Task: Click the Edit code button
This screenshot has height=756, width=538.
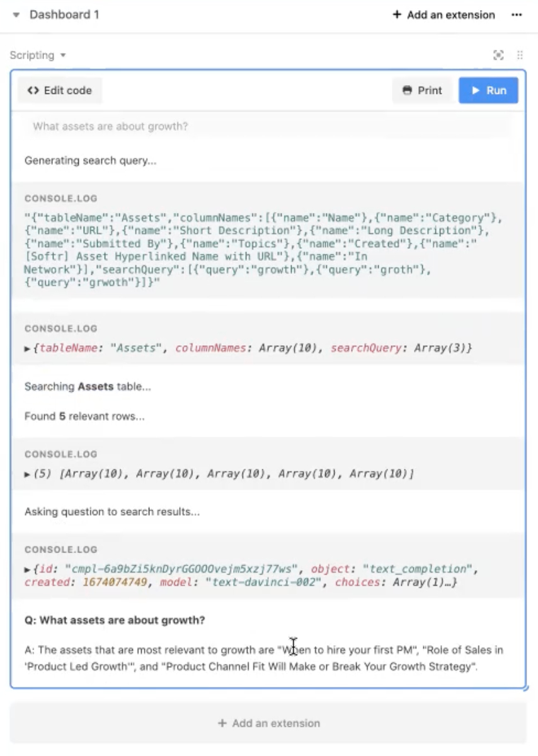Action: pyautogui.click(x=60, y=91)
